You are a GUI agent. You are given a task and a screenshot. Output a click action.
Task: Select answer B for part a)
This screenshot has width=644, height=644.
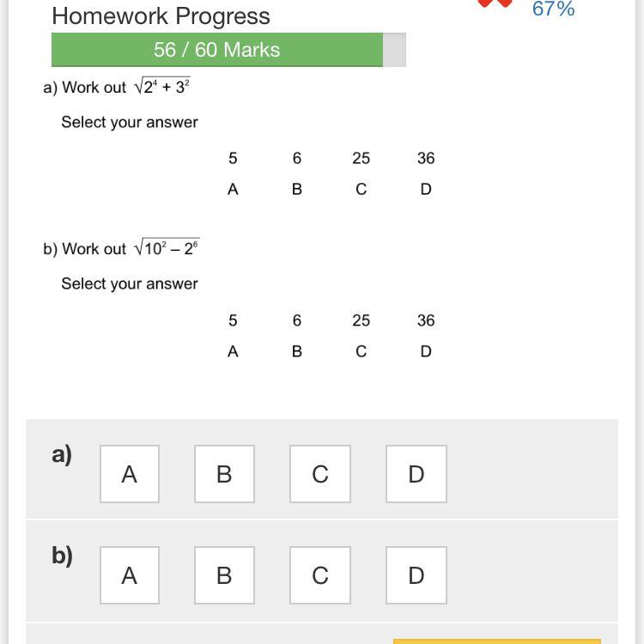click(x=224, y=473)
